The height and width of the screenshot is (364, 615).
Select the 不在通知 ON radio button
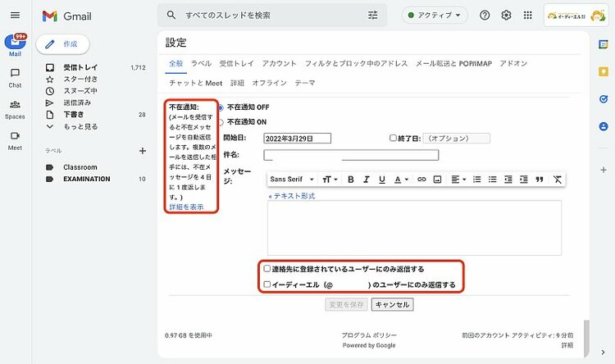[x=221, y=122]
